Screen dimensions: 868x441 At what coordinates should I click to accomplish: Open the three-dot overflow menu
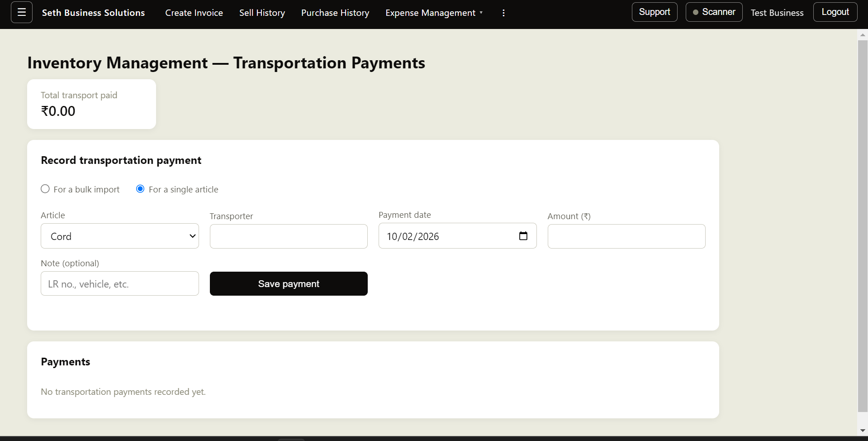click(503, 13)
